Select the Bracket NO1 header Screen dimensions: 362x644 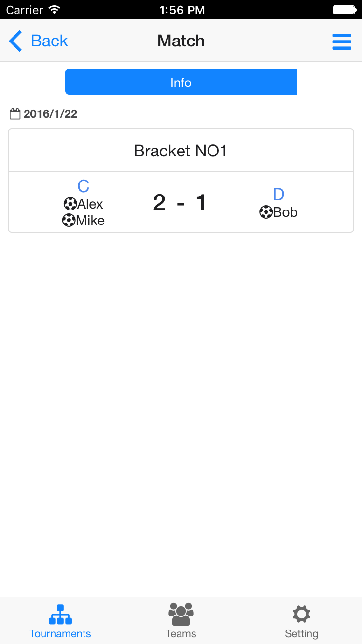pos(181,151)
